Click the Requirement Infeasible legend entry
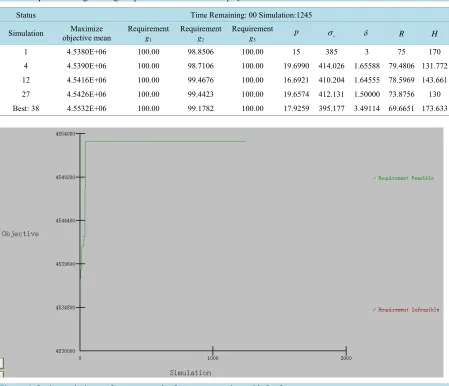This screenshot has height=386, width=449. pos(406,310)
